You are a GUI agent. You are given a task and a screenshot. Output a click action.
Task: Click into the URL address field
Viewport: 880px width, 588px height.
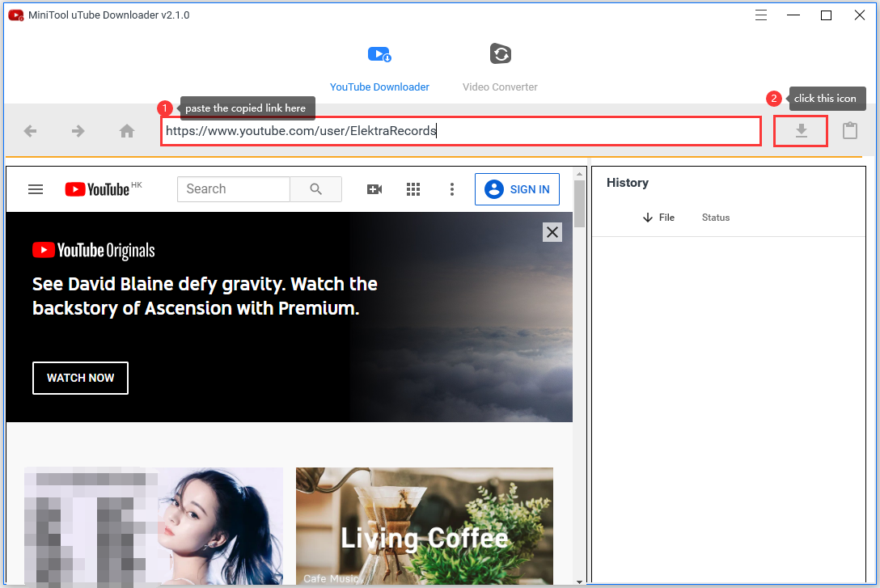point(461,131)
